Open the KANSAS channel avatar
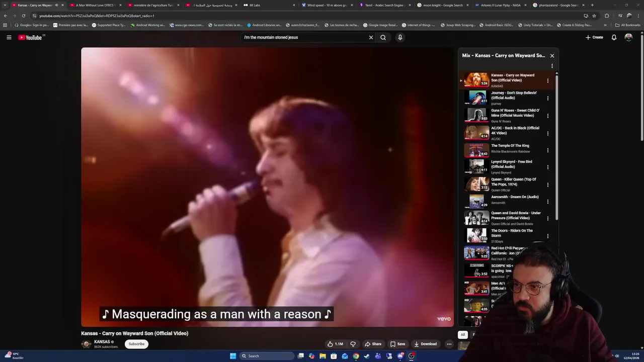Image resolution: width=644 pixels, height=362 pixels. click(x=86, y=344)
